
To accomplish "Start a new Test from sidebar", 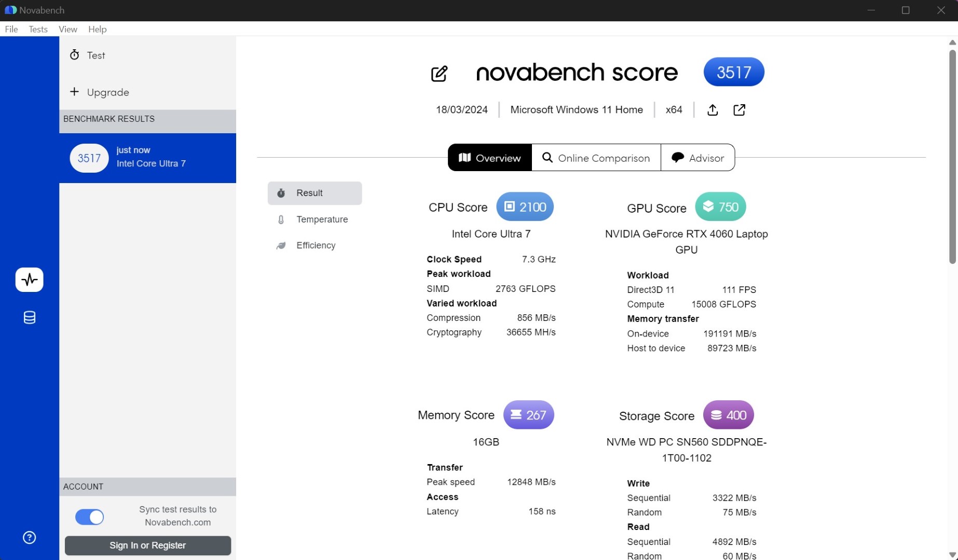I will (147, 55).
